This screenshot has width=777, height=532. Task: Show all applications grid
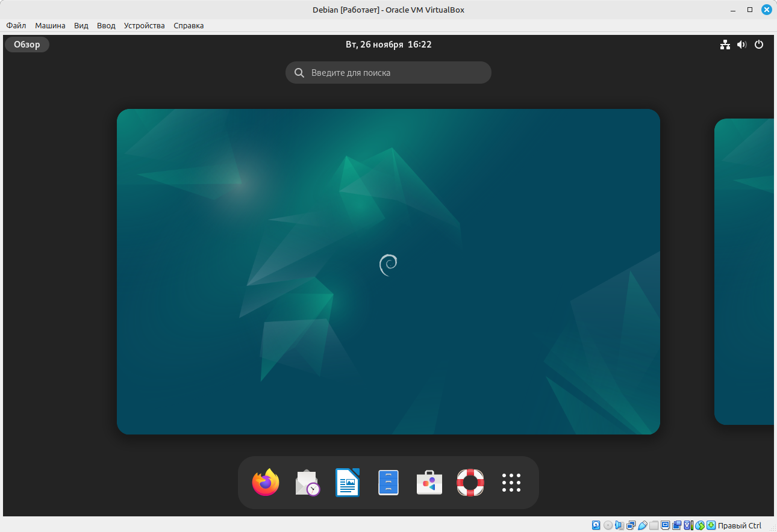511,483
